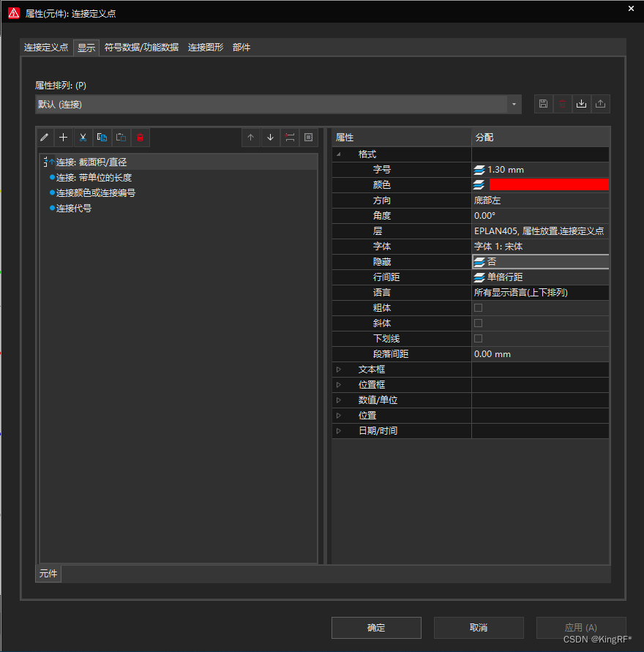This screenshot has width=644, height=652.
Task: Click the 确定 button
Action: point(376,627)
